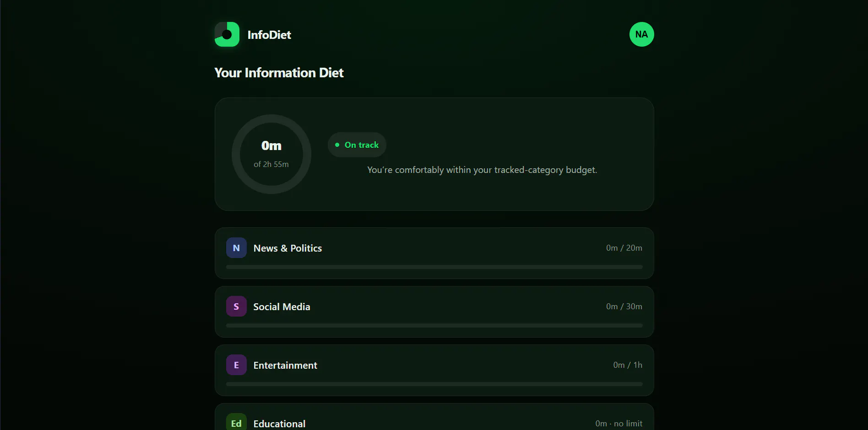
Task: Open the News & Politics category card
Action: [x=434, y=253]
